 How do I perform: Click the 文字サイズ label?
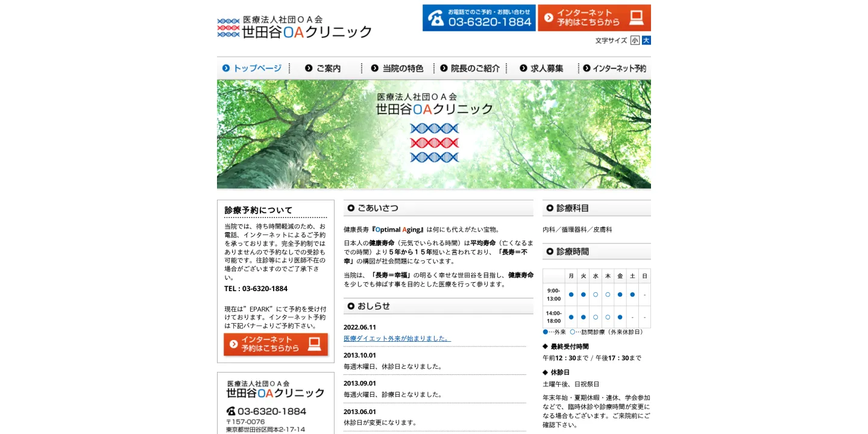(x=611, y=40)
